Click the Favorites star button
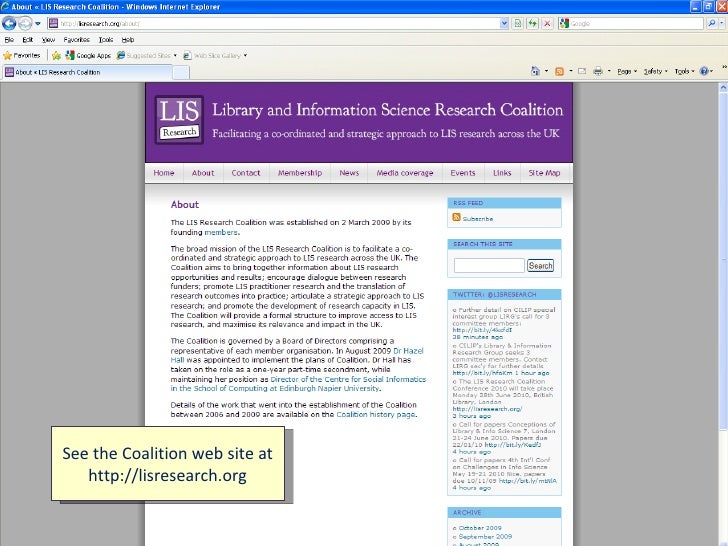728x546 pixels. (22, 56)
